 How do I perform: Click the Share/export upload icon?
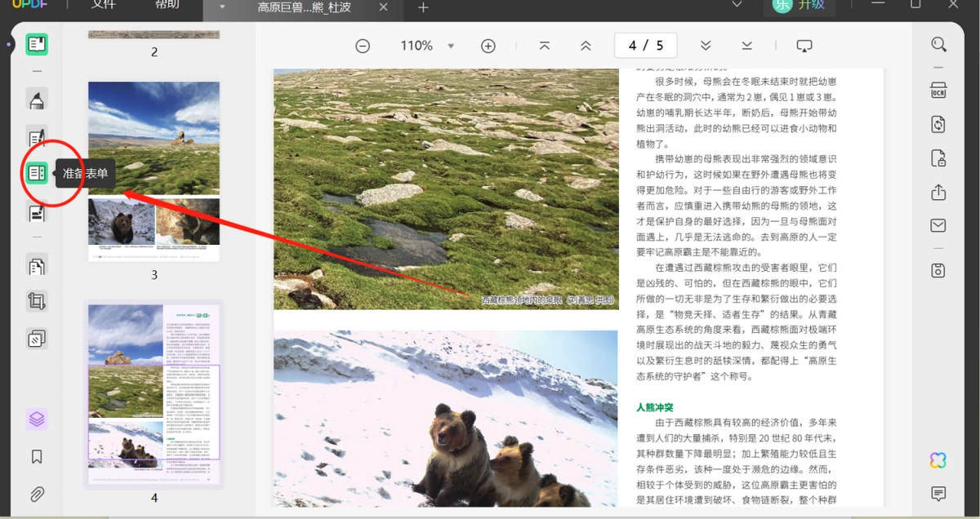pos(938,193)
